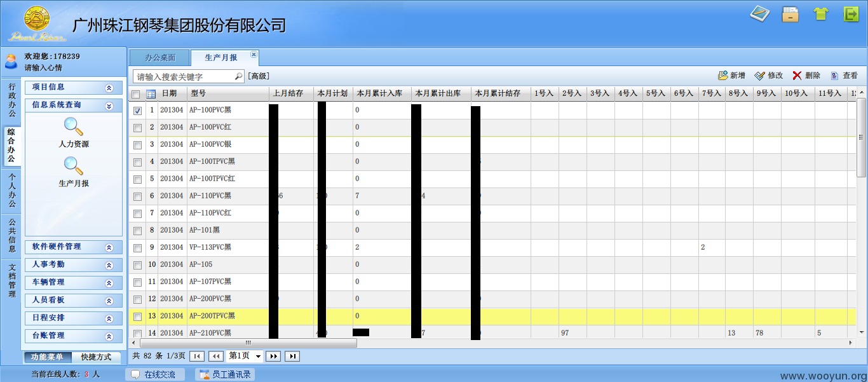The height and width of the screenshot is (382, 868).
Task: Go to previous page of results
Action: [215, 356]
